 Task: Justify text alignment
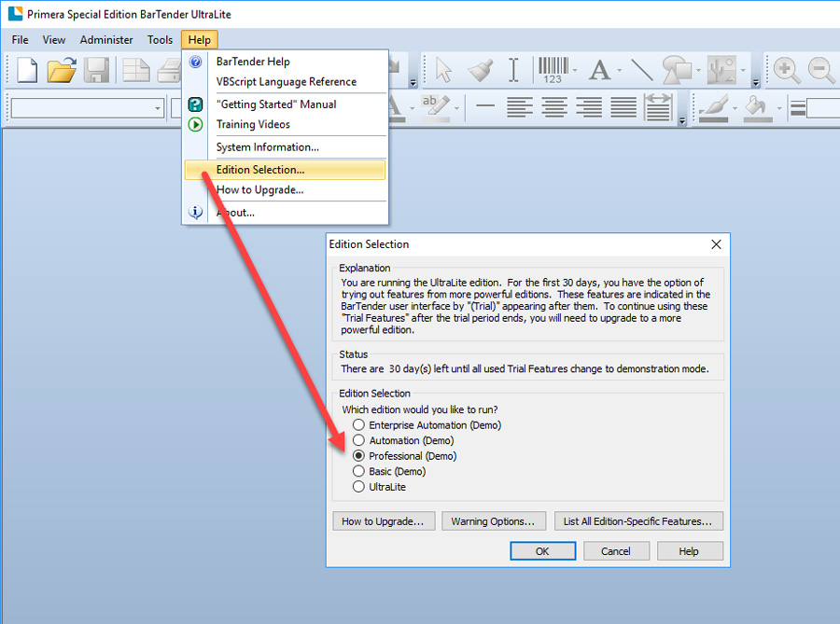pyautogui.click(x=623, y=107)
